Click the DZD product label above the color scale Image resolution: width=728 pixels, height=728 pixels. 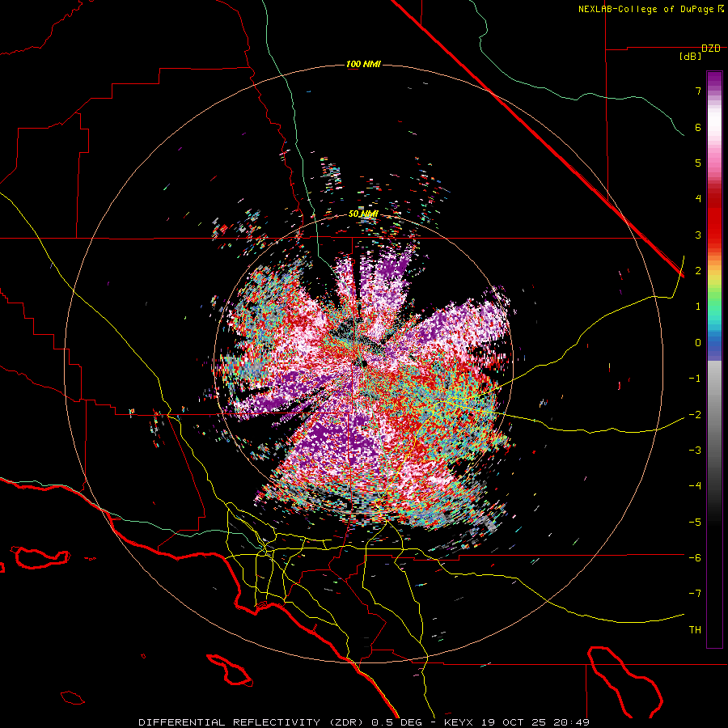click(711, 49)
